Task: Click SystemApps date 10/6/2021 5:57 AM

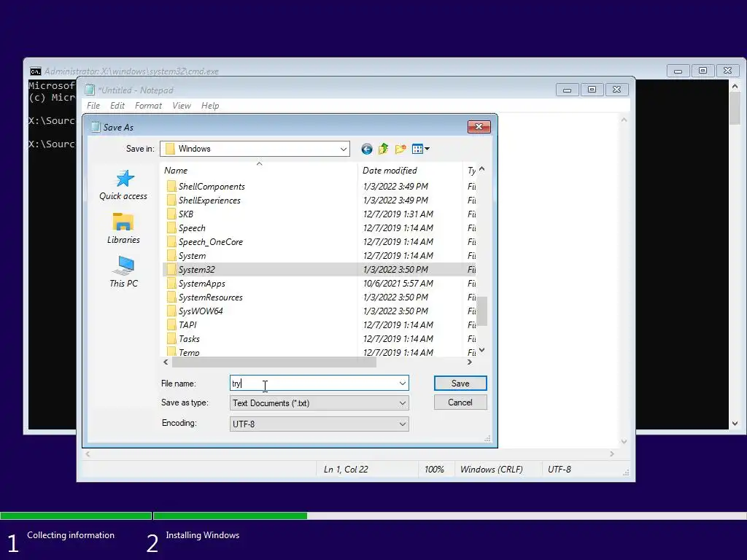Action: coord(398,284)
